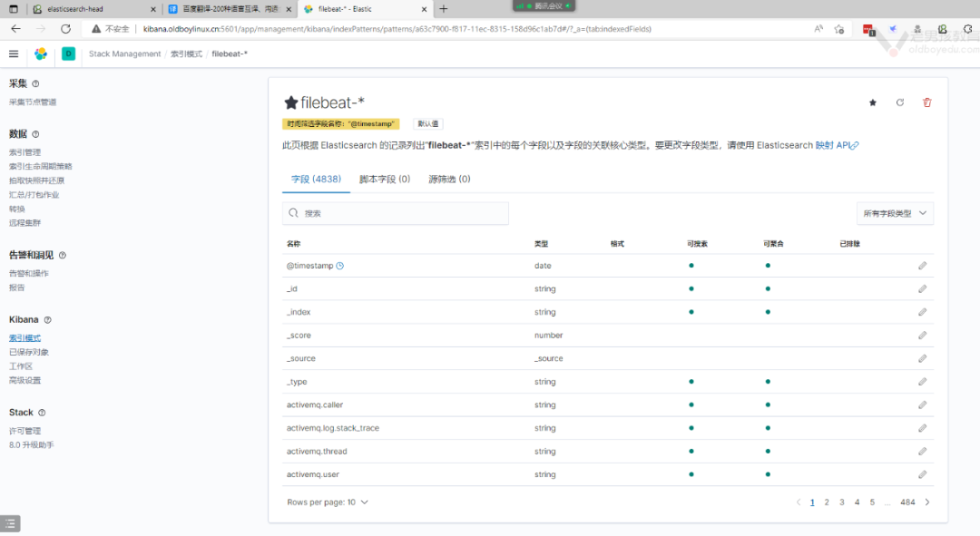This screenshot has height=536, width=980.
Task: Go to page 5 of fields
Action: tap(873, 502)
